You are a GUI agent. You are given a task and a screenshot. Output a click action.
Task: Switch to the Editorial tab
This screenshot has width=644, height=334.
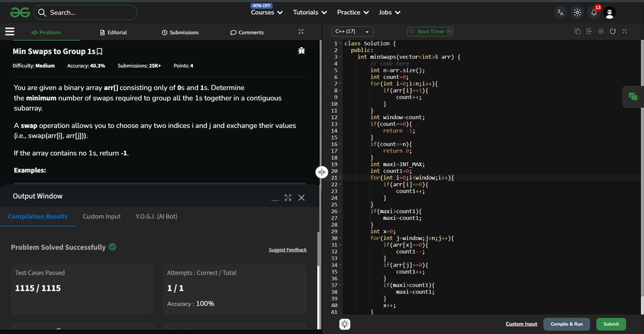[x=113, y=32]
